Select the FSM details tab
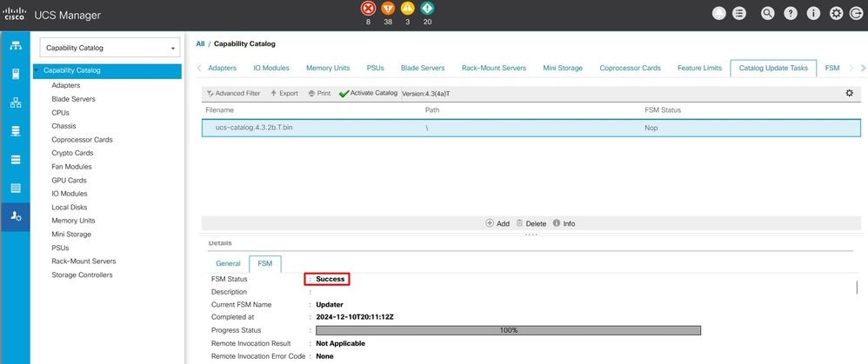This screenshot has height=364, width=868. click(x=265, y=264)
